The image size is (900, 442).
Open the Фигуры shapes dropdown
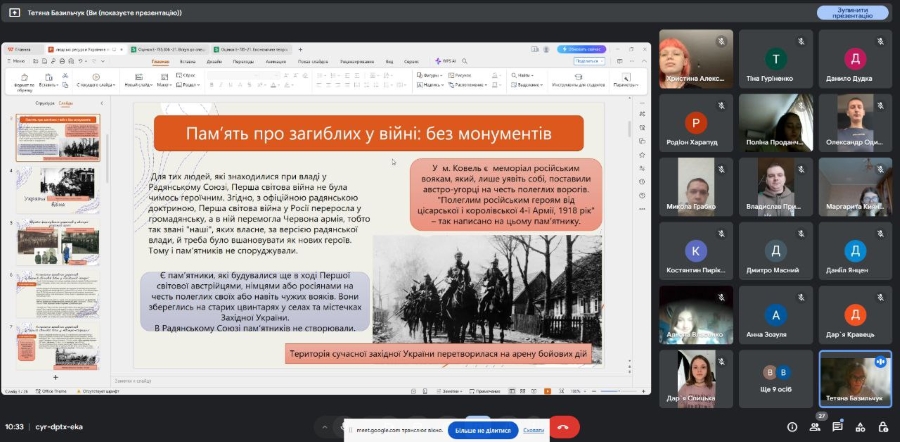coord(428,75)
